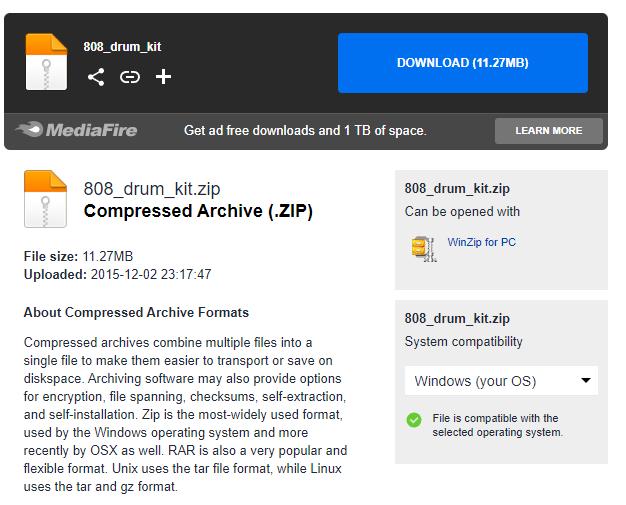This screenshot has height=505, width=626.
Task: Open the Windows (your OS) dropdown
Action: (x=501, y=380)
